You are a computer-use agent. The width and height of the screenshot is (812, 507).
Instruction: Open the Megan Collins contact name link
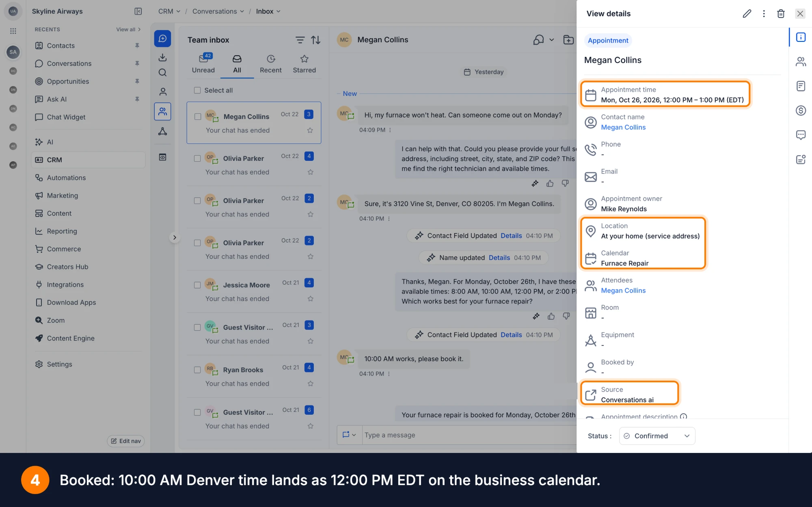coord(623,127)
